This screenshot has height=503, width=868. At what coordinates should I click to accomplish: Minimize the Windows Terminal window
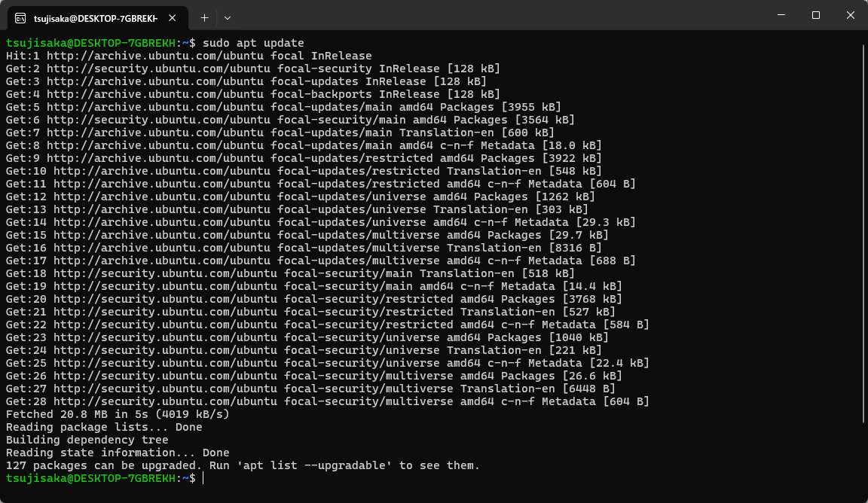781,15
